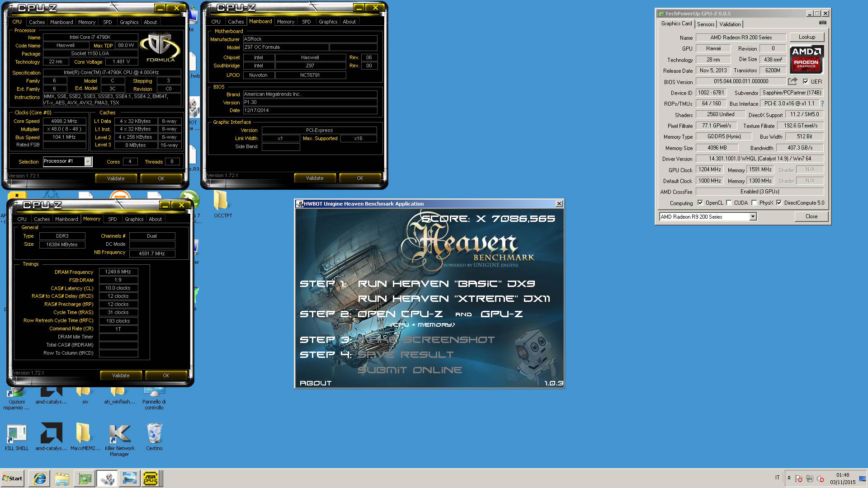
Task: Click the Core Speed value 4998.2 MHz
Action: click(x=65, y=121)
